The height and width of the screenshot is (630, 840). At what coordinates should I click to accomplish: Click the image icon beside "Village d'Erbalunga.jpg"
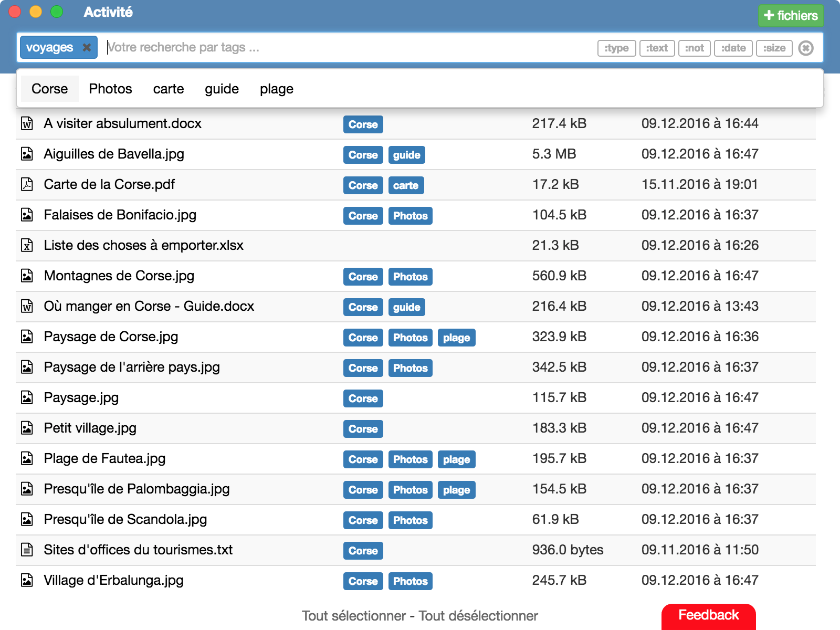click(x=28, y=580)
